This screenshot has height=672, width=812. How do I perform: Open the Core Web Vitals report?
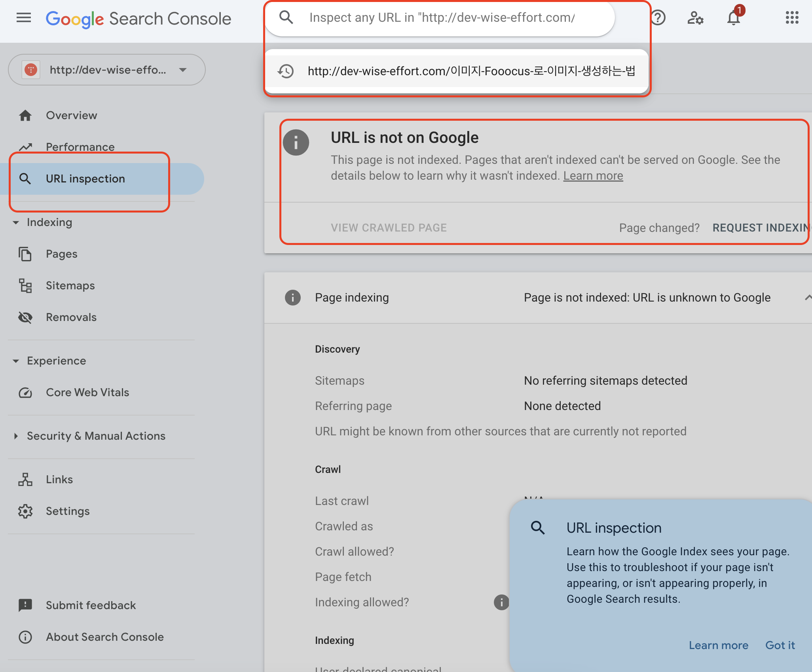click(x=87, y=393)
